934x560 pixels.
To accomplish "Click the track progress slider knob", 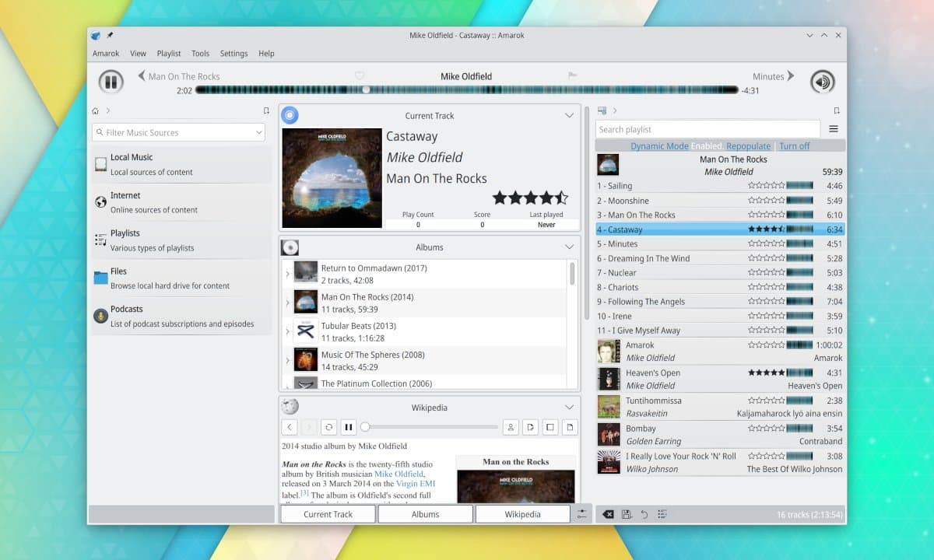I will (366, 90).
